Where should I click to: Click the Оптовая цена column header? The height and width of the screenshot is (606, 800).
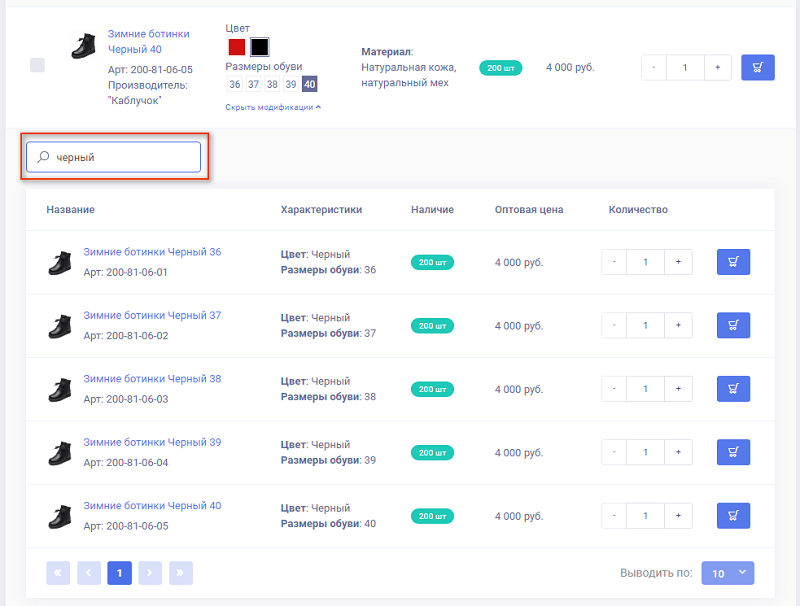click(529, 210)
